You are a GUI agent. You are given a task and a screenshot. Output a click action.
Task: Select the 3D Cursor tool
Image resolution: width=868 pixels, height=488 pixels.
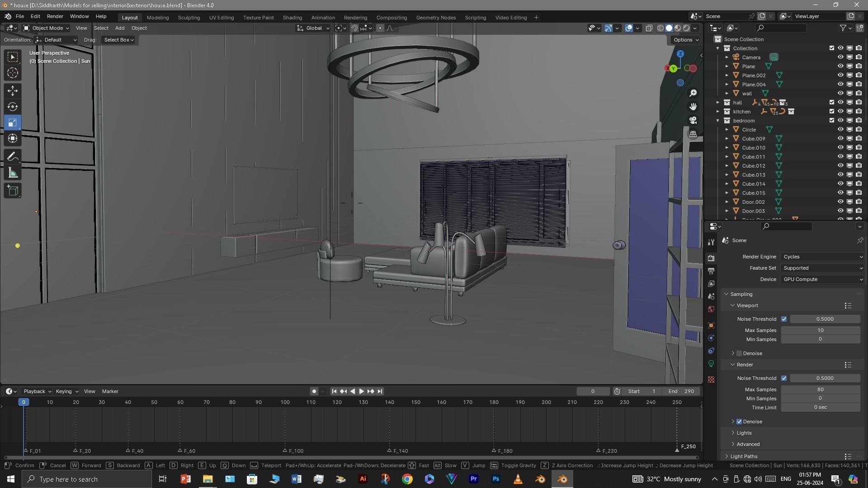coord(13,73)
